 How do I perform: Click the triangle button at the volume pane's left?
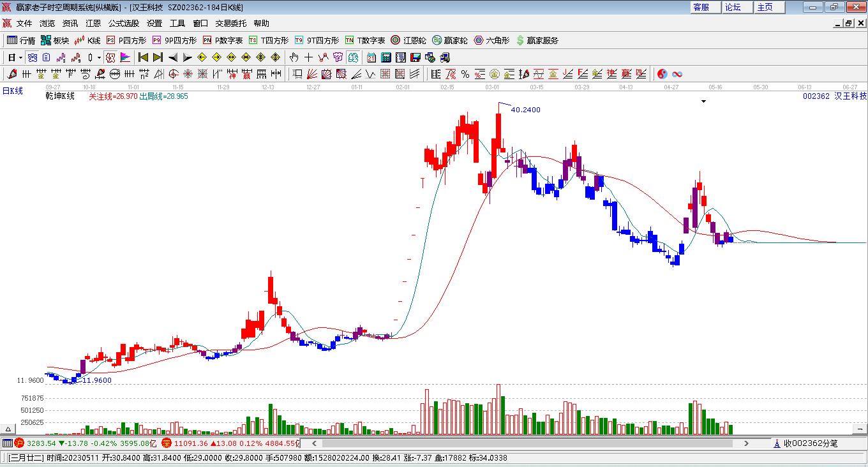pyautogui.click(x=9, y=429)
